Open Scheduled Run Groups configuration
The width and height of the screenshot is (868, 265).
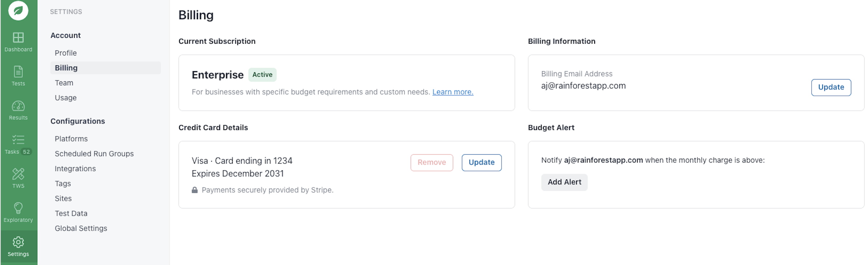(94, 154)
